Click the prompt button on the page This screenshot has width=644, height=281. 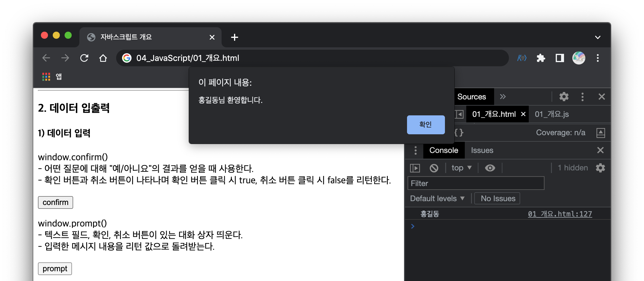[x=55, y=269]
